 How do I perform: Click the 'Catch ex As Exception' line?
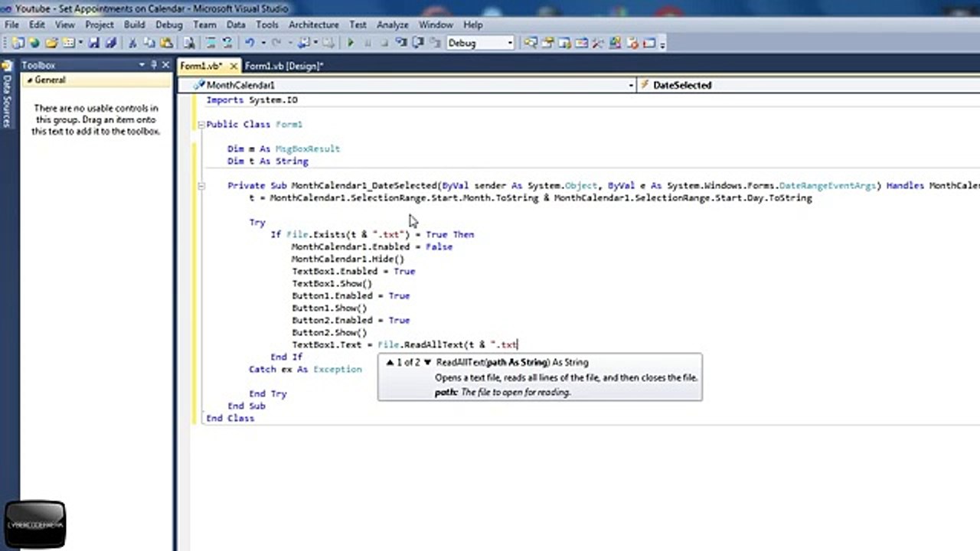pyautogui.click(x=305, y=369)
